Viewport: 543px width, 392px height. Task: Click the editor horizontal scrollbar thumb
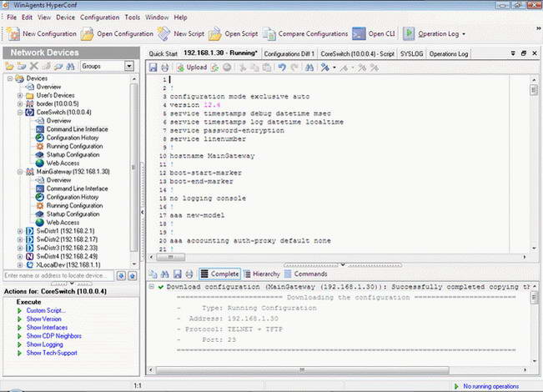pos(170,257)
